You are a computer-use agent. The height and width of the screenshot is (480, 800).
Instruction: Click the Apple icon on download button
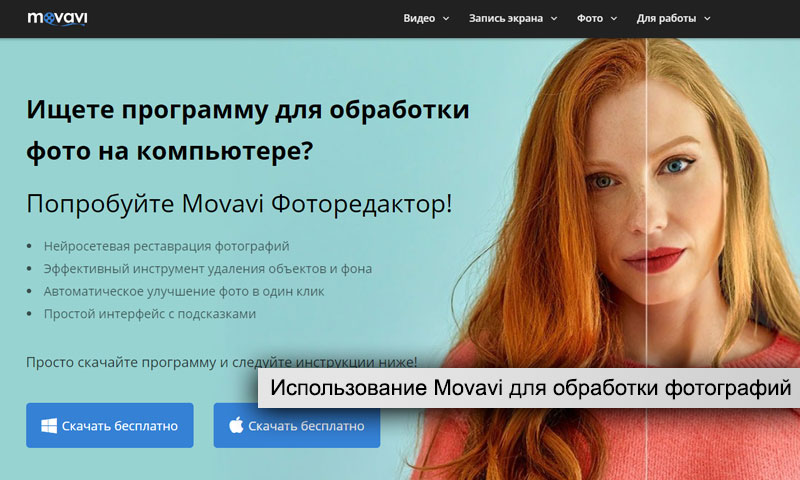point(236,425)
